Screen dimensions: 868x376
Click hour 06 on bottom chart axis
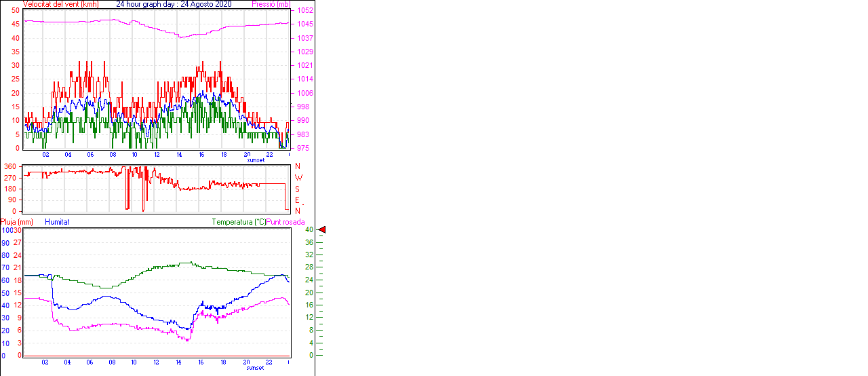click(90, 362)
